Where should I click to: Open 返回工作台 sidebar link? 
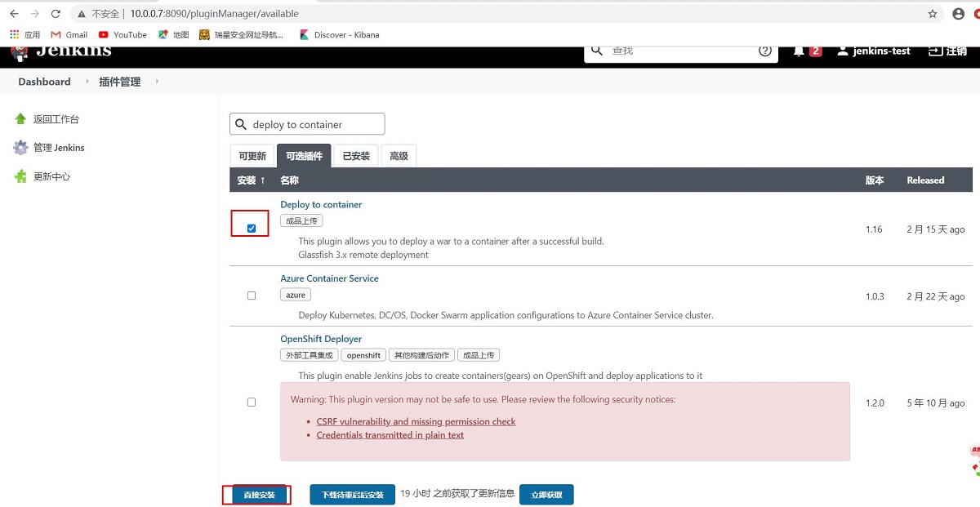[56, 119]
